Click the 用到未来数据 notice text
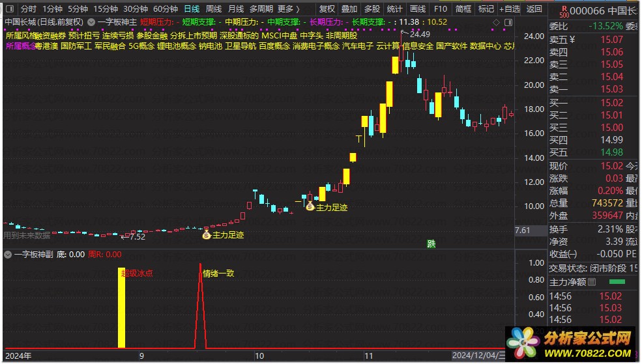Image resolution: width=642 pixels, height=364 pixels. coord(27,235)
